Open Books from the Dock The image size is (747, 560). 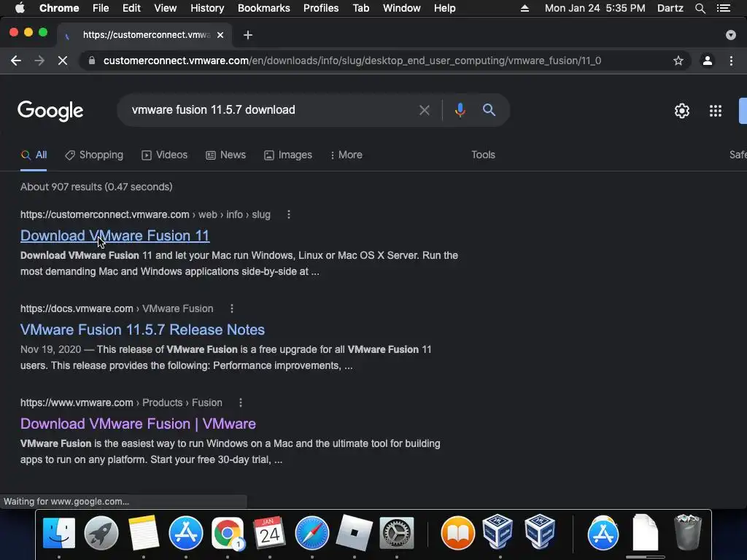(458, 533)
